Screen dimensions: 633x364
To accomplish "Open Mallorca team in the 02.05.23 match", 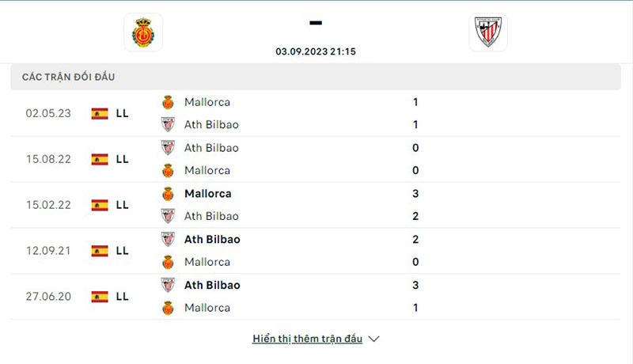I will (x=207, y=102).
